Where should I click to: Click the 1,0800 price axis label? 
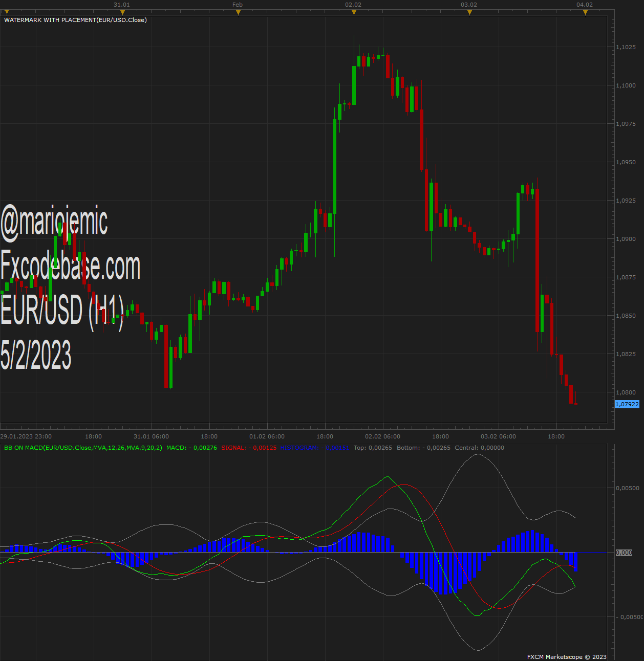(626, 392)
